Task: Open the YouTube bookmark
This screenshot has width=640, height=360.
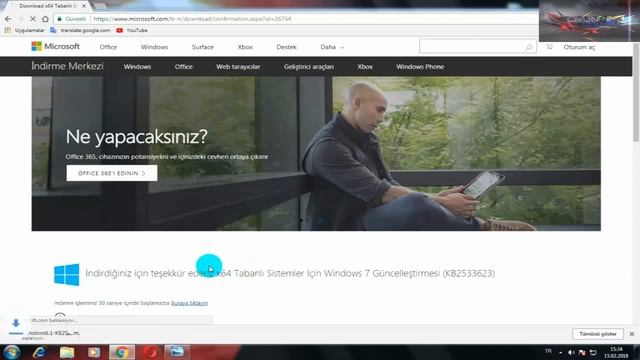Action: tap(132, 30)
